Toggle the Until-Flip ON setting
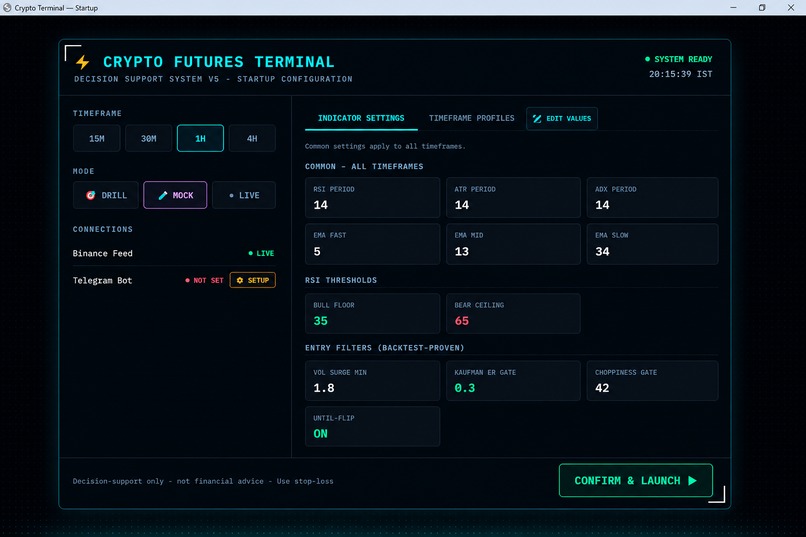Viewport: 806px width, 537px height. click(x=373, y=427)
